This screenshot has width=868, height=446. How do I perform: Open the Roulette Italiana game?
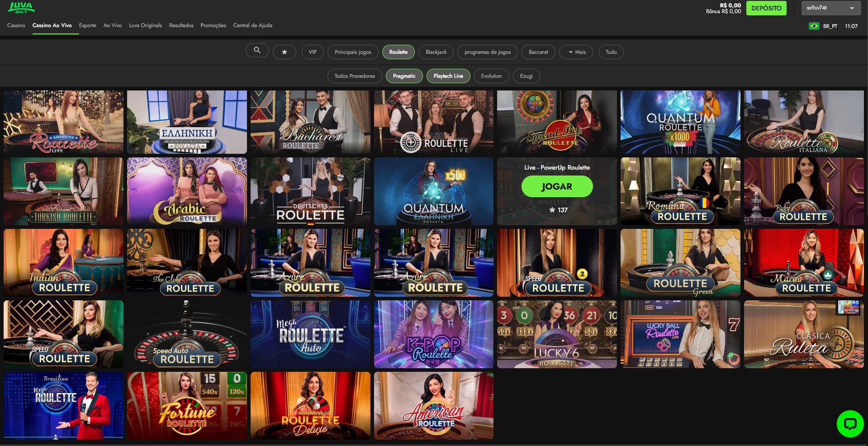pyautogui.click(x=804, y=122)
